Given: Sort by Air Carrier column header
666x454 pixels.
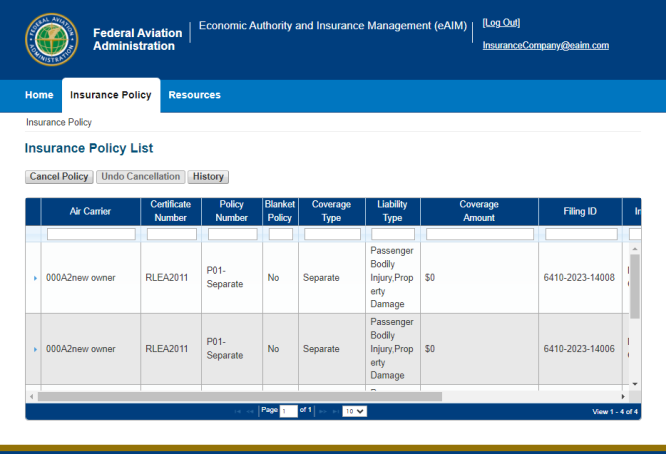Looking at the screenshot, I should 90,211.
